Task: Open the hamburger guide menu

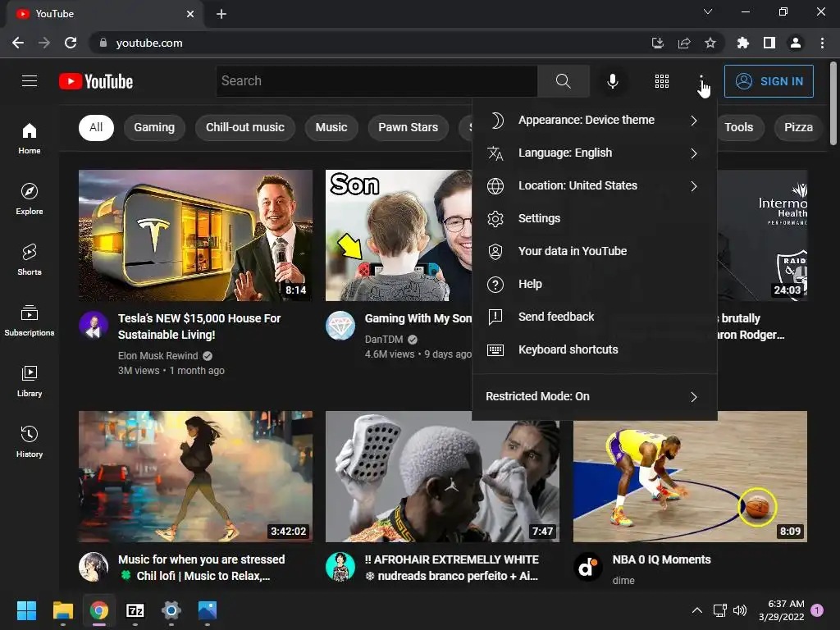Action: [x=30, y=81]
